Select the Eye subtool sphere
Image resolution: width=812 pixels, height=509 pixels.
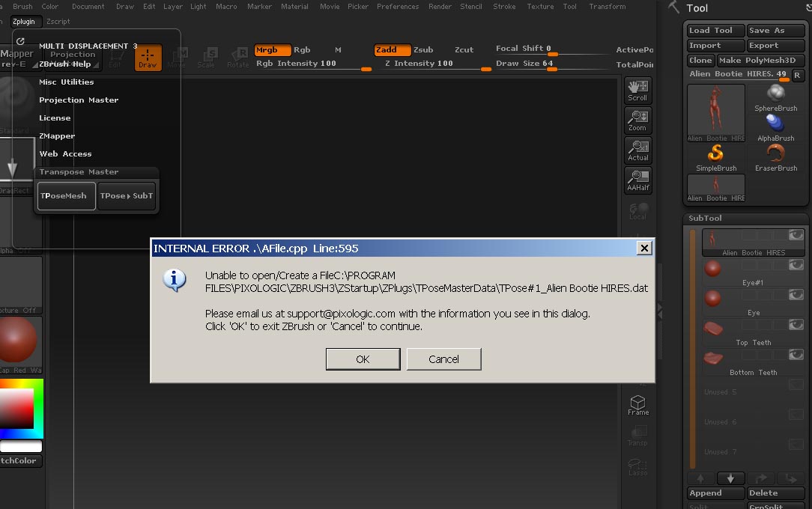point(712,299)
